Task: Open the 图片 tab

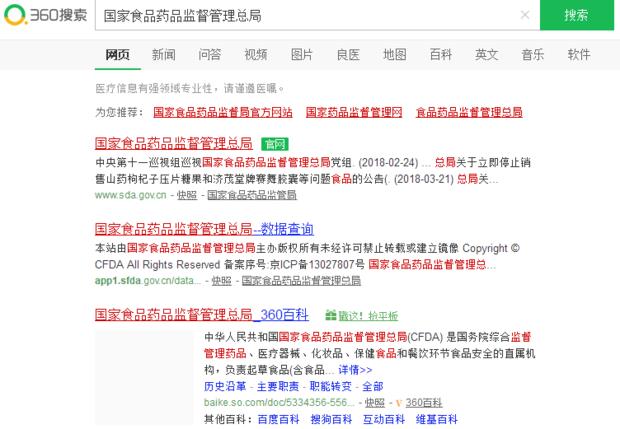Action: 302,55
